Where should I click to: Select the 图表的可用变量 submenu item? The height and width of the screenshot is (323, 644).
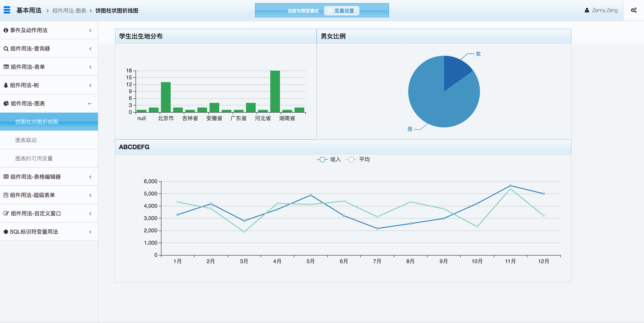[34, 158]
